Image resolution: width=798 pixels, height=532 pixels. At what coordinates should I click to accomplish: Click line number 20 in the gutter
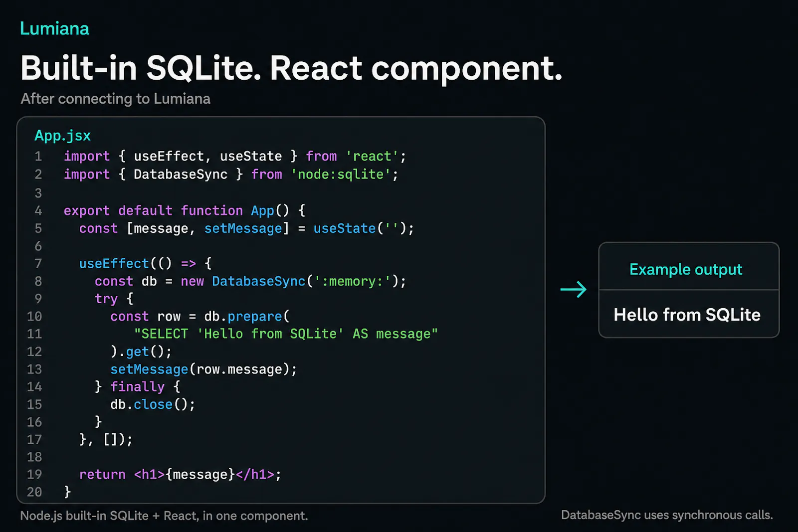[x=34, y=492]
